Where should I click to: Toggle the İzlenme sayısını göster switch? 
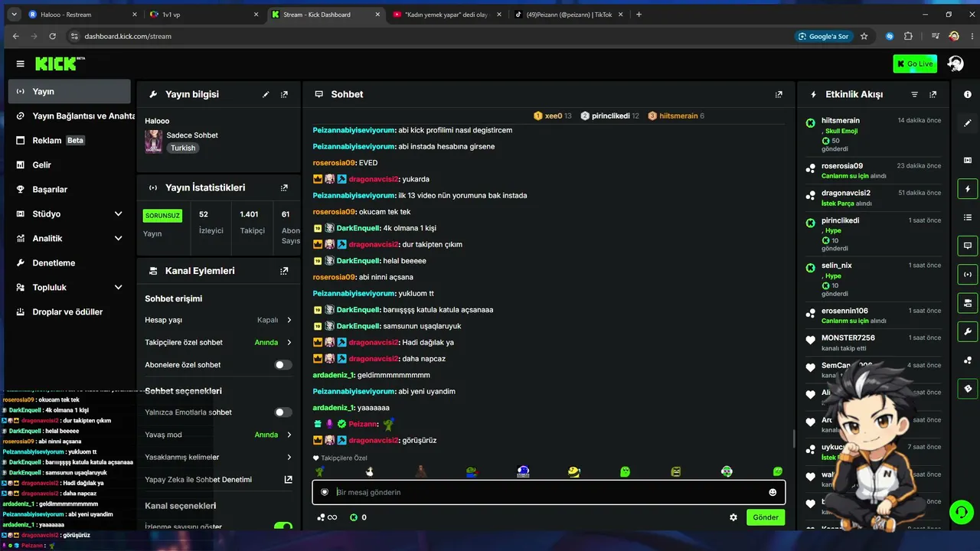coord(283,527)
